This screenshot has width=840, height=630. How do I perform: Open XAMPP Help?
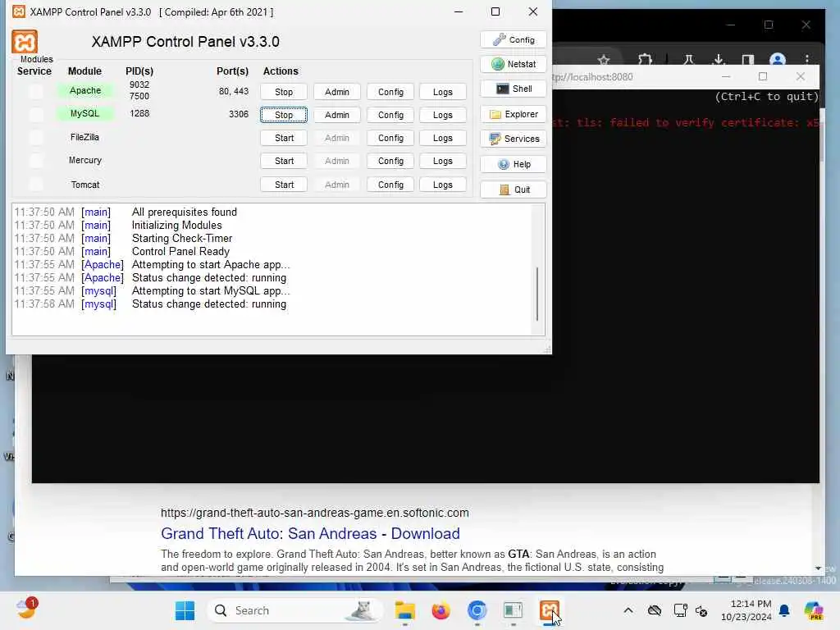[514, 164]
